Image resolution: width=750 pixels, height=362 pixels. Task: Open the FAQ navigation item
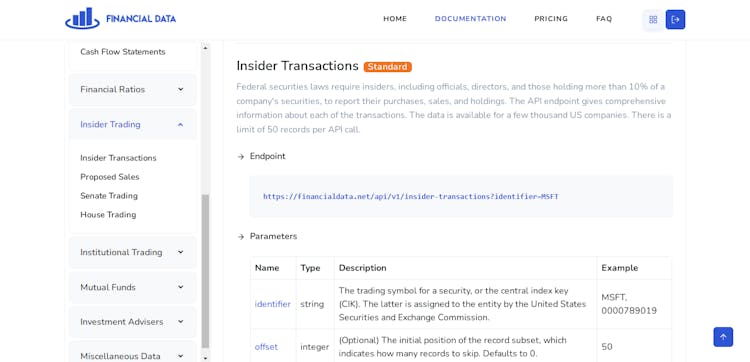604,19
